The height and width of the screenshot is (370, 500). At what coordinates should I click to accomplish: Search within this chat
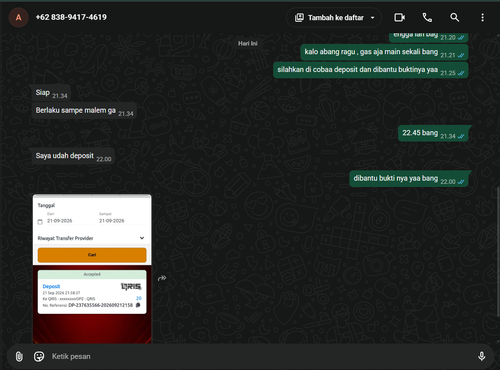(x=454, y=17)
